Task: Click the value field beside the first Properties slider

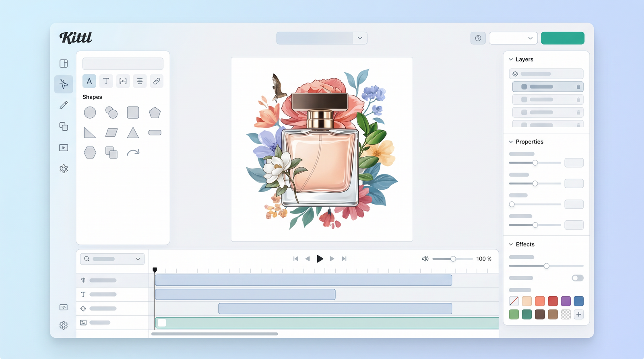Action: 574,163
